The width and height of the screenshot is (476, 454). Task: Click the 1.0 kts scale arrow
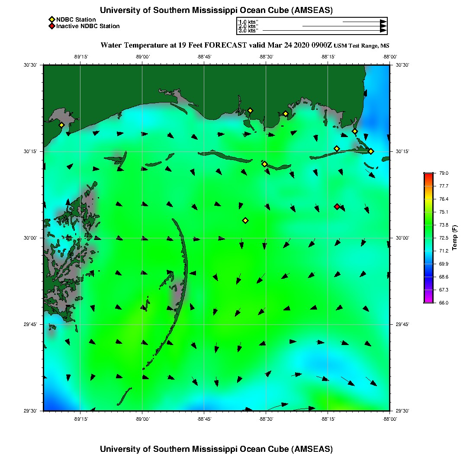(365, 22)
